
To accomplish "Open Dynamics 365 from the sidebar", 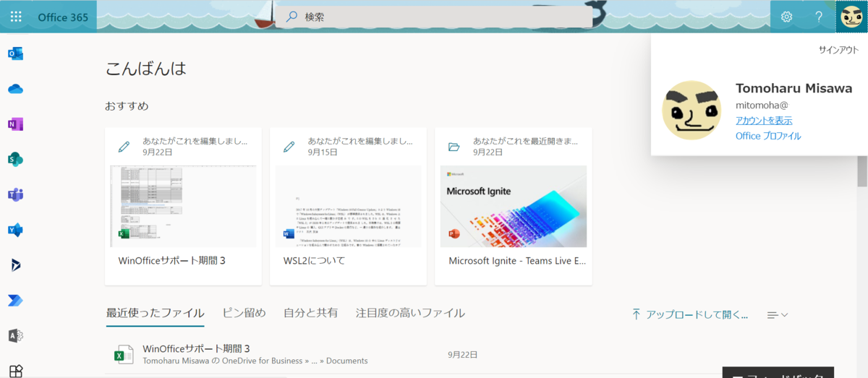I will [15, 265].
